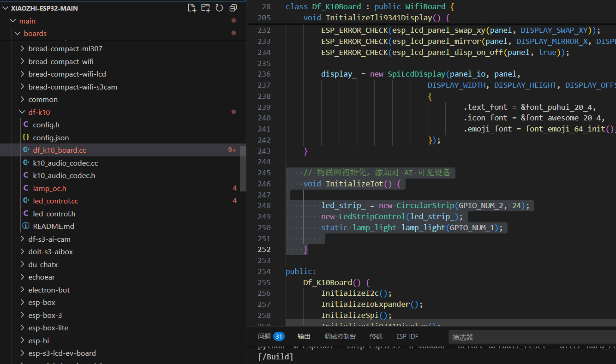Expand the bread-compact-wifi folder

click(23, 61)
